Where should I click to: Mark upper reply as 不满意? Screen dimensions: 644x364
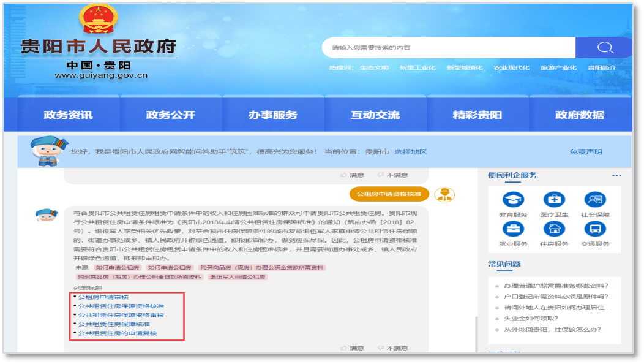point(392,175)
